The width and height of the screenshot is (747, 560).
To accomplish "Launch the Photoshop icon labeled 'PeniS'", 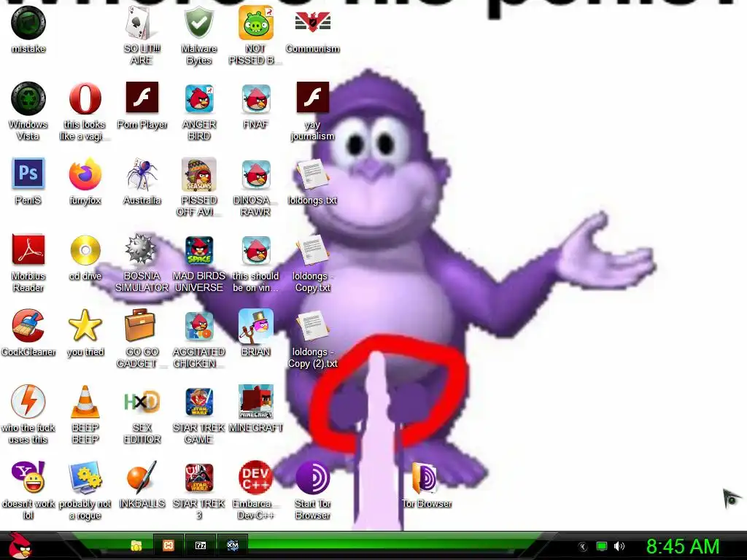I will click(28, 174).
